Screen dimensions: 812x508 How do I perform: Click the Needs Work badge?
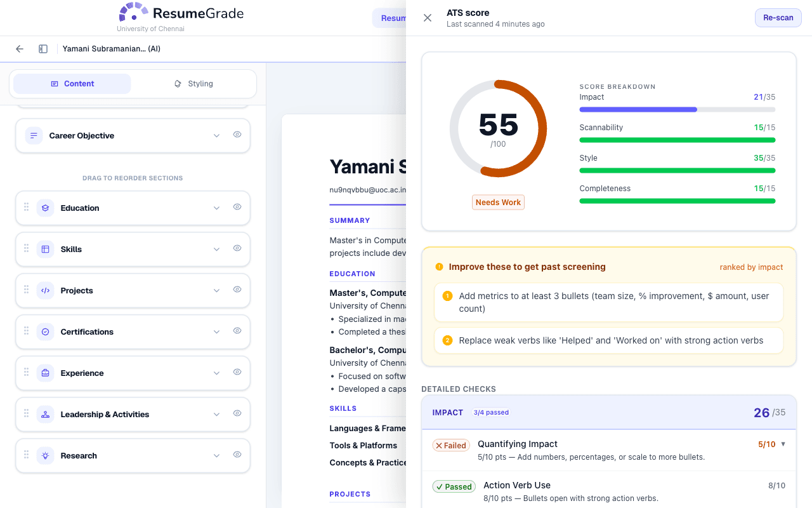pyautogui.click(x=498, y=203)
